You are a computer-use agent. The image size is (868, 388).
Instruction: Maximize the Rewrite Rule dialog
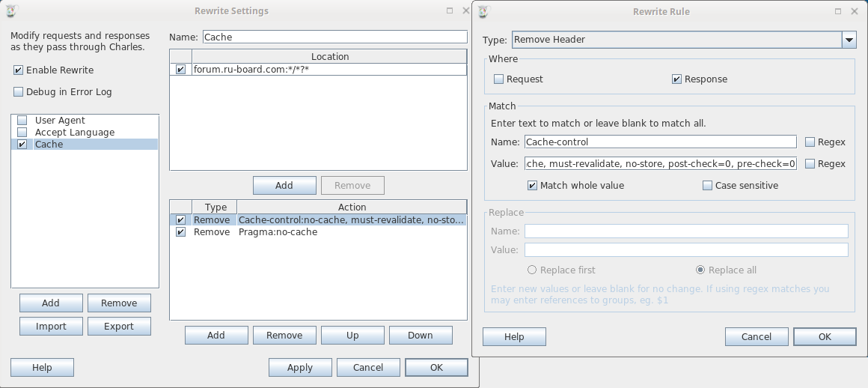point(838,11)
